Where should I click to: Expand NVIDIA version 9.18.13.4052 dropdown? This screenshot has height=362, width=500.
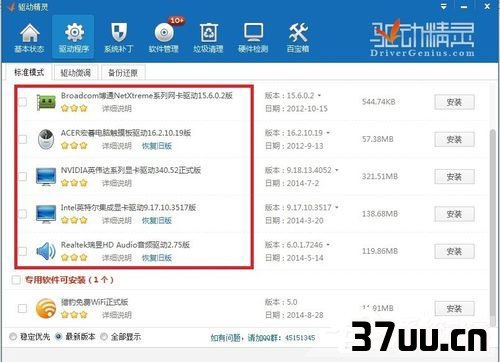337,170
